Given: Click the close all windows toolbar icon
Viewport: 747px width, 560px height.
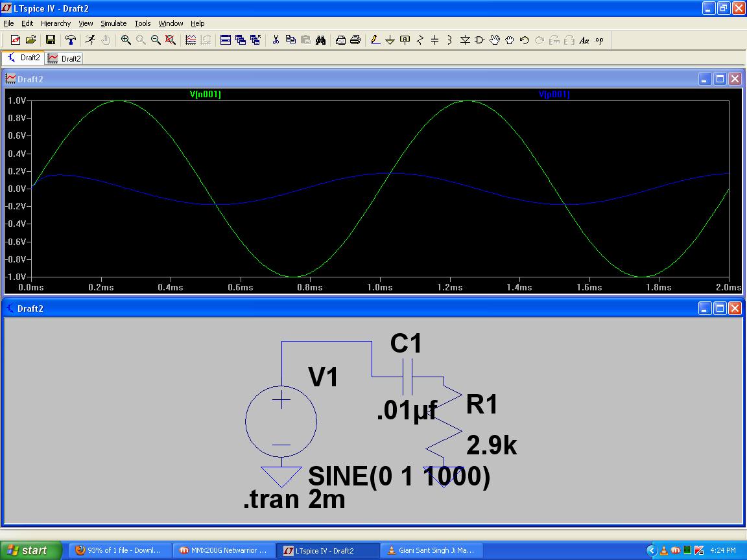Looking at the screenshot, I should click(255, 40).
